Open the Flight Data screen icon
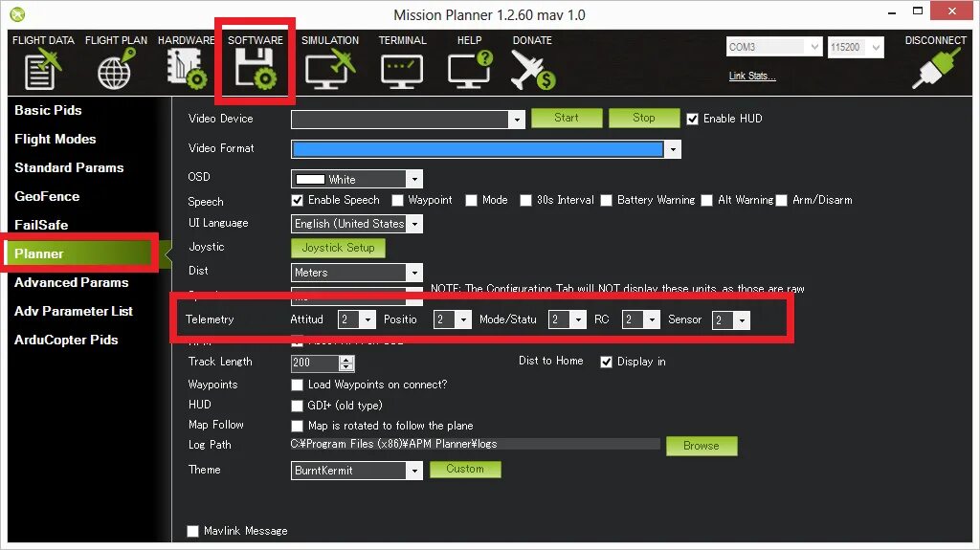This screenshot has width=980, height=550. click(43, 71)
